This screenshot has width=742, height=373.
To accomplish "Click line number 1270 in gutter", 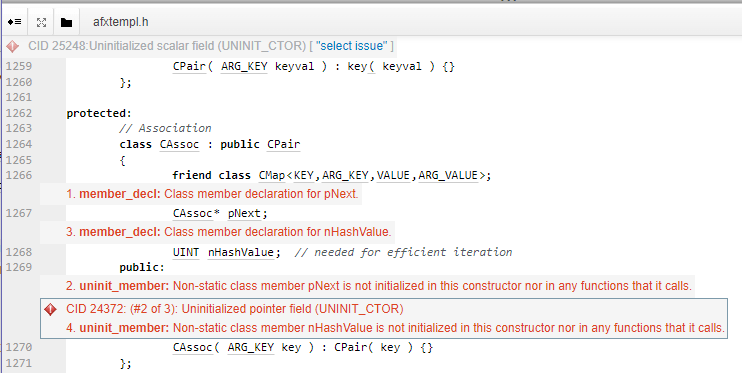I will (19, 347).
